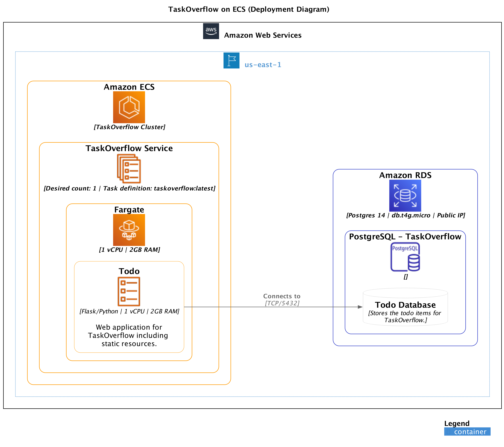Click the blue container legend swatch
504x447 pixels.
point(467,432)
